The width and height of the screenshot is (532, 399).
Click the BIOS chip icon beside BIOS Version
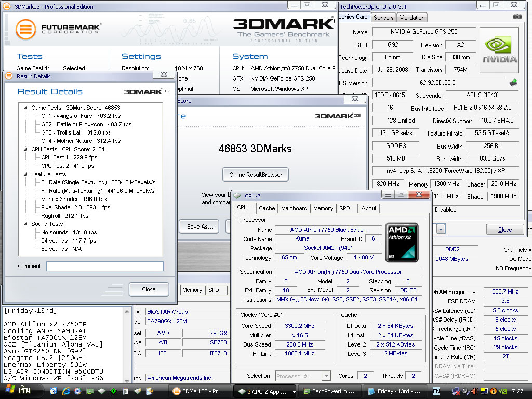pos(513,83)
